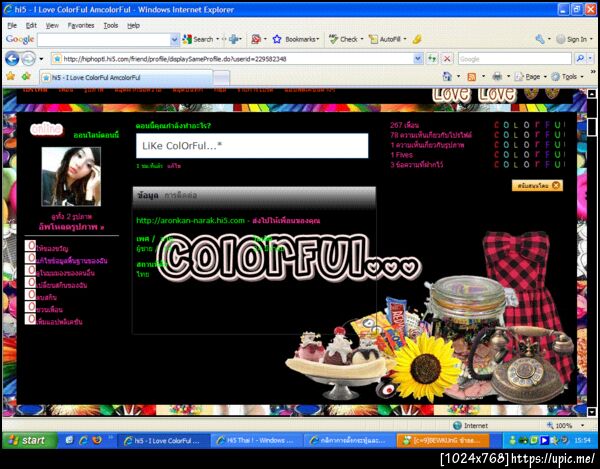
Task: Open the File menu
Action: (12, 25)
